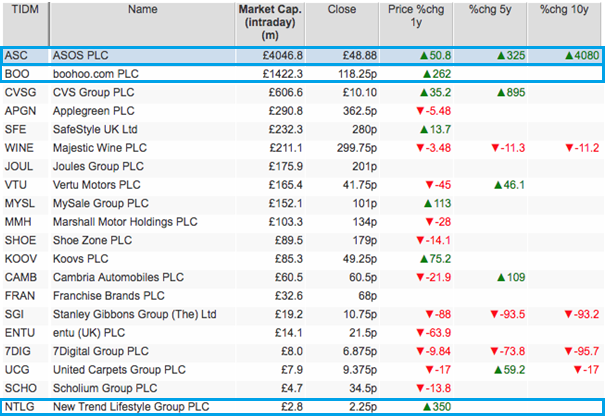Select the ▲109 five-year change value
Image resolution: width=606 pixels, height=420 pixels.
pos(511,278)
